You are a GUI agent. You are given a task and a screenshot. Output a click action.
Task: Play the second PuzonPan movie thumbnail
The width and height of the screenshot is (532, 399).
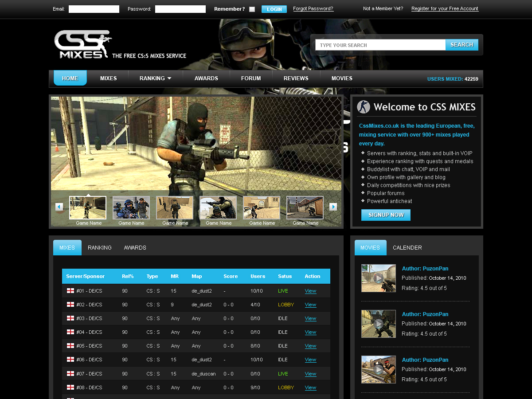point(379,324)
